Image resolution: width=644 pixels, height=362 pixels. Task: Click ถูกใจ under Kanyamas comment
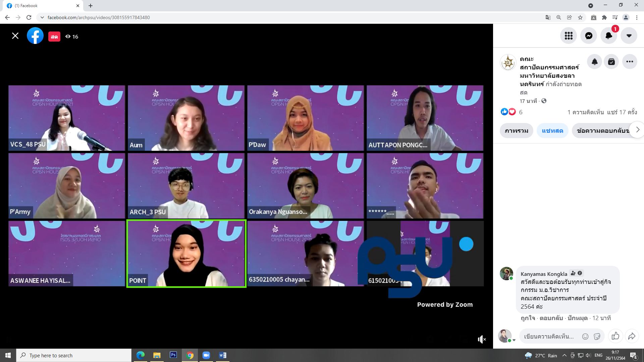pos(528,318)
